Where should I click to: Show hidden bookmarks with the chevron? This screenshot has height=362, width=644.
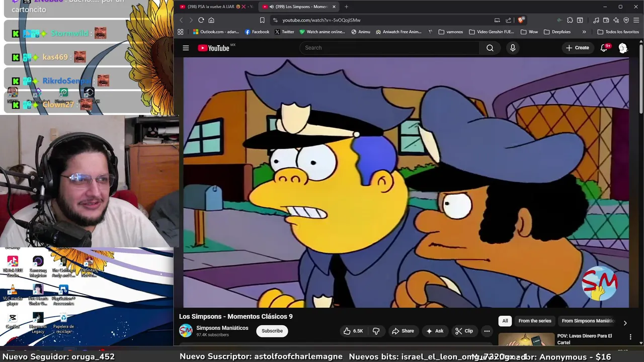click(584, 32)
